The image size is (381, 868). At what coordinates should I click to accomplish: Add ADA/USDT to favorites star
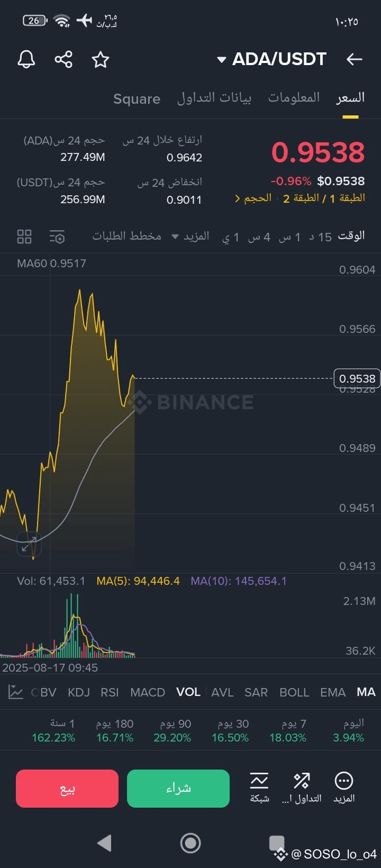[x=101, y=59]
